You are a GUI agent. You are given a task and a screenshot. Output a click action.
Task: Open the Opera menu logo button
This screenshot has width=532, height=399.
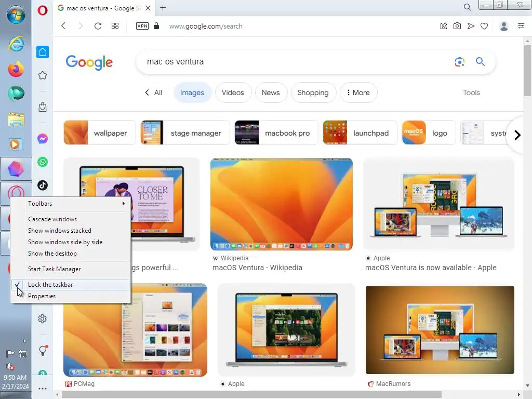click(x=43, y=10)
